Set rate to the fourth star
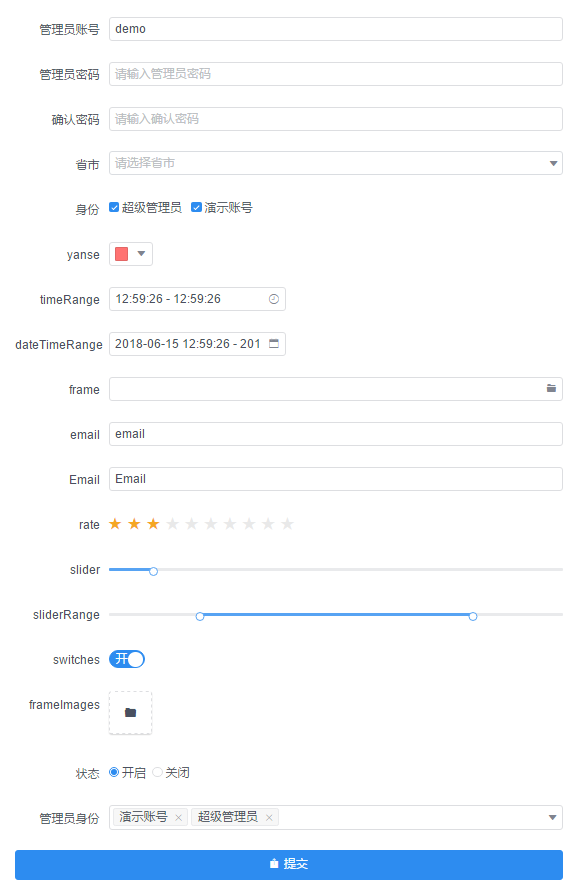 click(172, 524)
